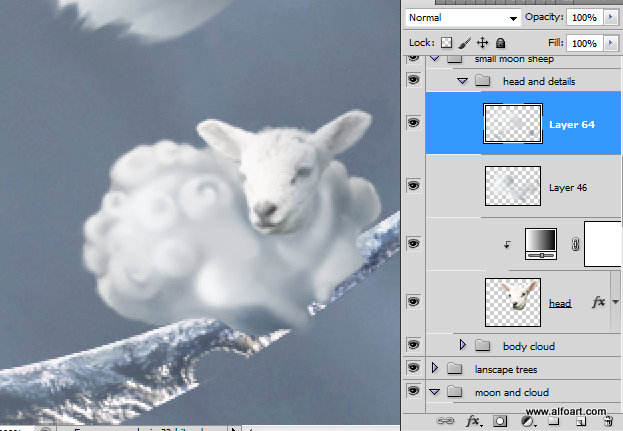Create new fill or adjustment layer
Screen dimensions: 623x431
527,422
